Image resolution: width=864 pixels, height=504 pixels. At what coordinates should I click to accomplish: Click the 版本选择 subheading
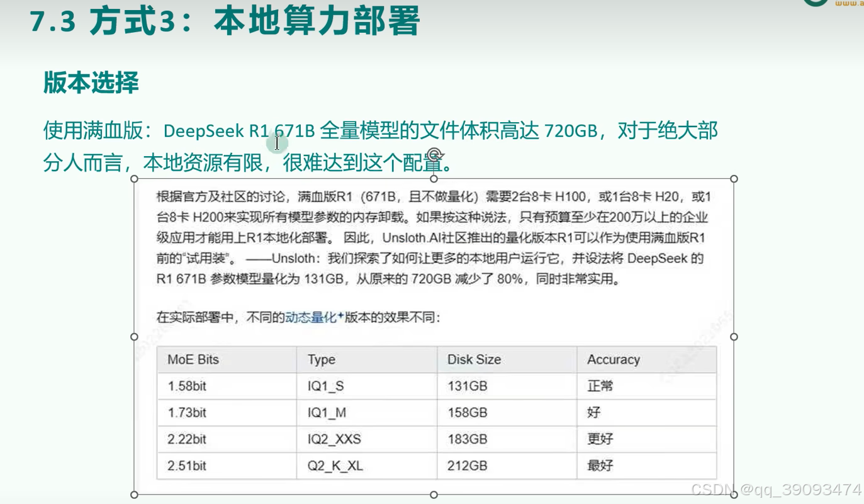[x=91, y=82]
